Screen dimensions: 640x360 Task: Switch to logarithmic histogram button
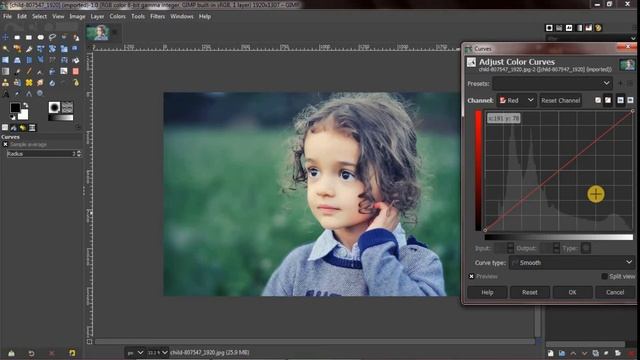631,100
